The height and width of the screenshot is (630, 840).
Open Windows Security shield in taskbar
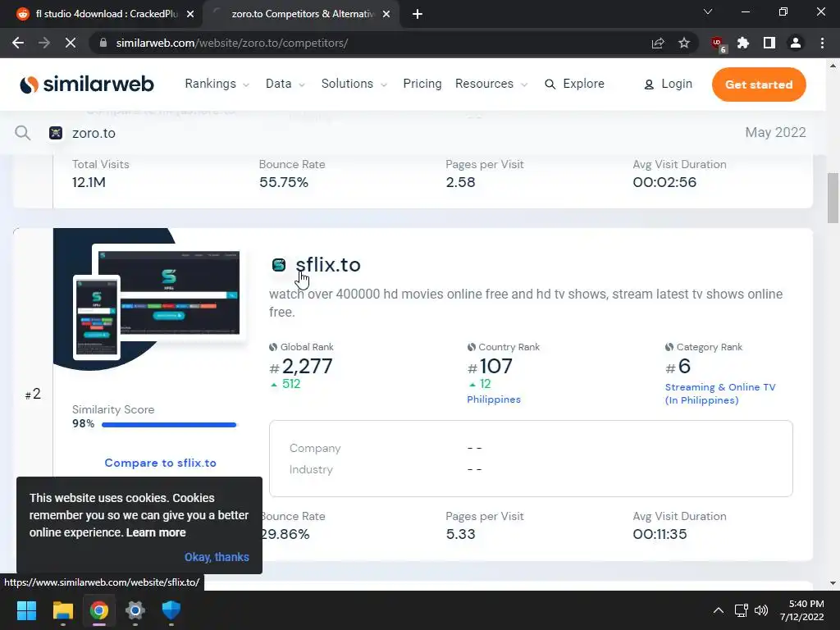[171, 610]
